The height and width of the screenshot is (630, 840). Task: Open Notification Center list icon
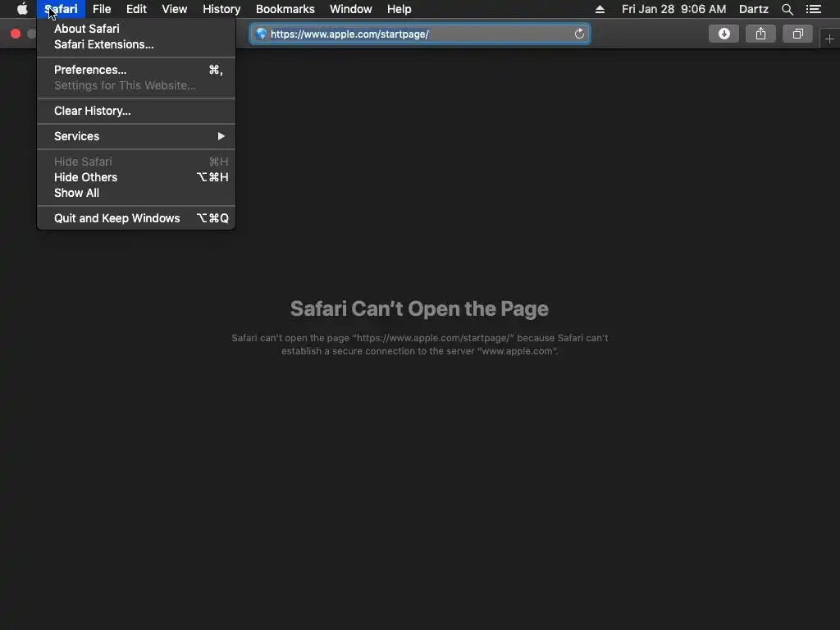click(x=814, y=9)
